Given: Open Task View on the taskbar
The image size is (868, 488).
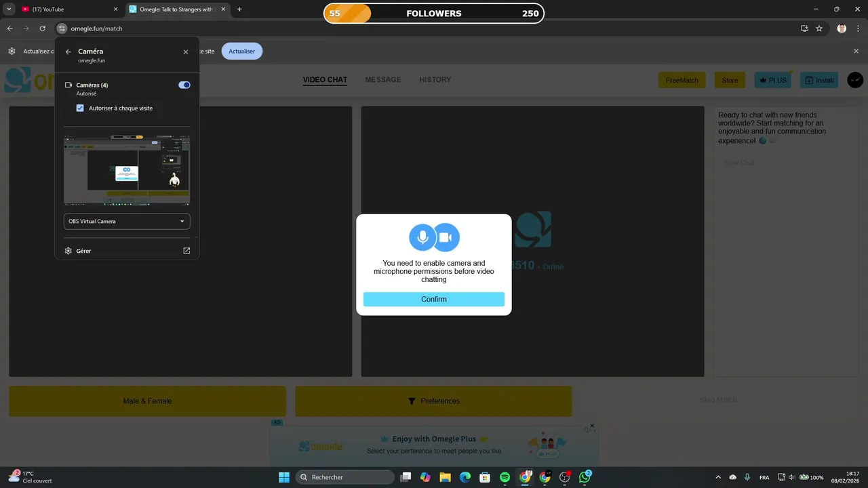Looking at the screenshot, I should click(x=406, y=477).
